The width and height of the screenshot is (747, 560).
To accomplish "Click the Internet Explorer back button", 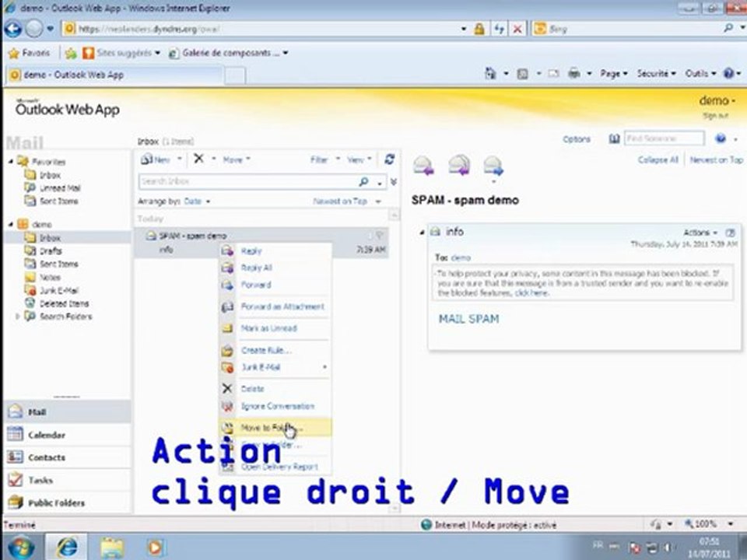I will (x=13, y=29).
